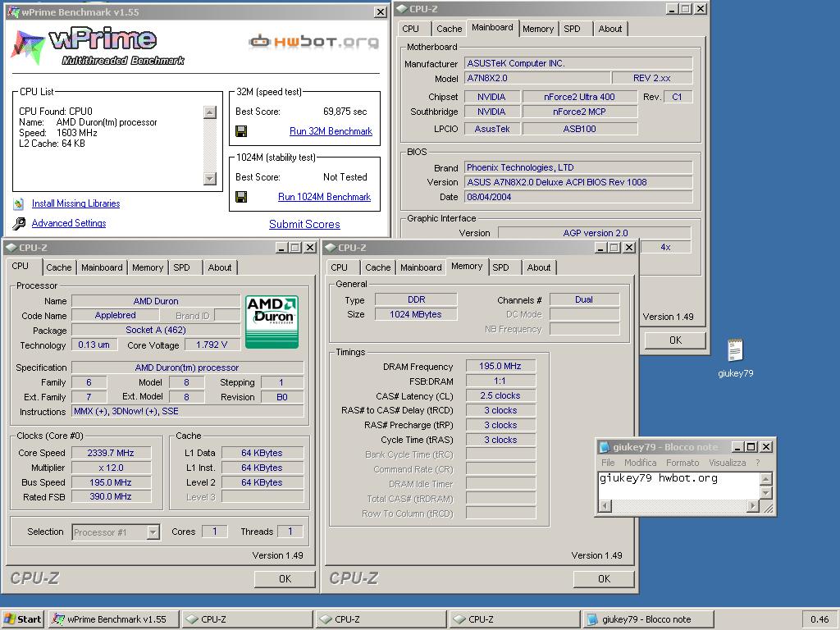Click the CPU List scroll up arrow
This screenshot has height=630, width=840.
click(210, 112)
